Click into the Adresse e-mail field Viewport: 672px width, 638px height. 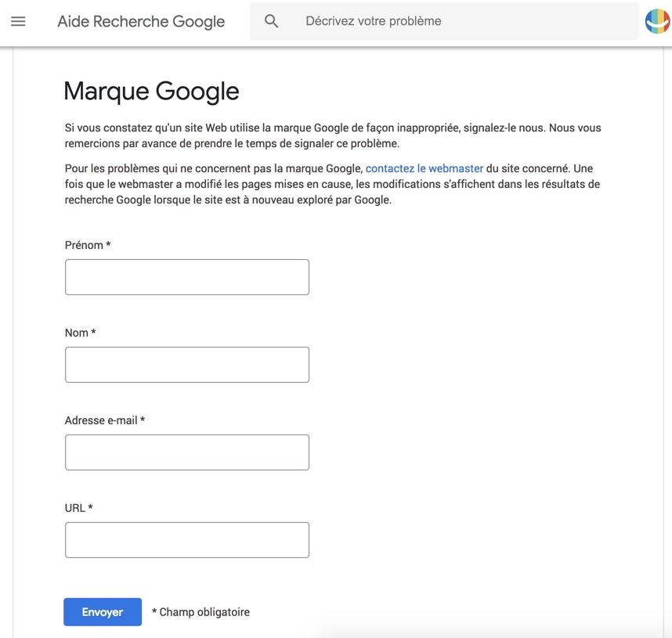[187, 452]
